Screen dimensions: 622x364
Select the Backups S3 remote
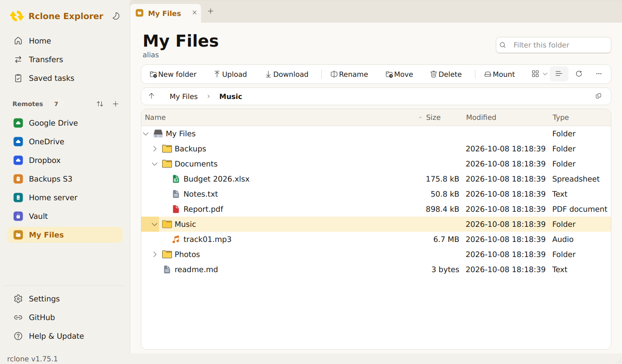click(65, 179)
